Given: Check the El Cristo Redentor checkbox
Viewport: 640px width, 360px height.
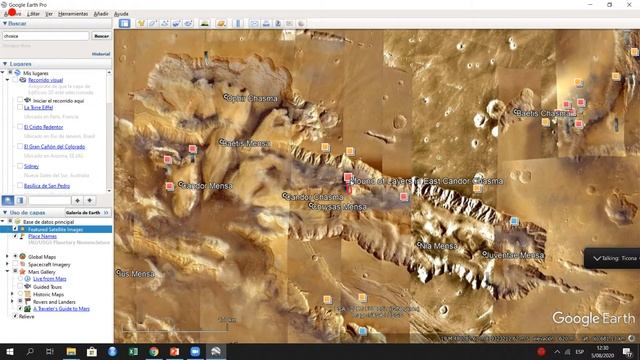Looking at the screenshot, I should [x=20, y=127].
